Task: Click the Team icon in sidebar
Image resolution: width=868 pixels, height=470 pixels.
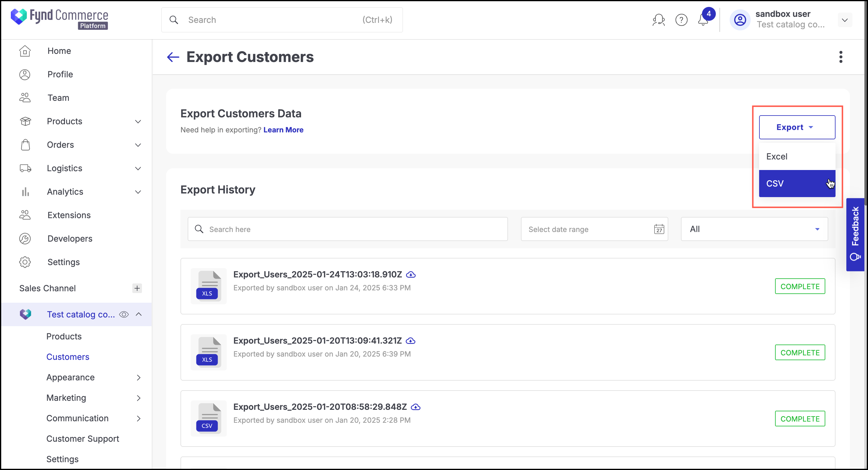Action: [25, 98]
